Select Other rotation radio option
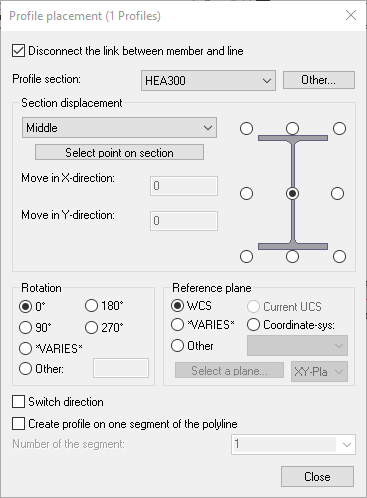The height and width of the screenshot is (498, 367). [x=25, y=369]
